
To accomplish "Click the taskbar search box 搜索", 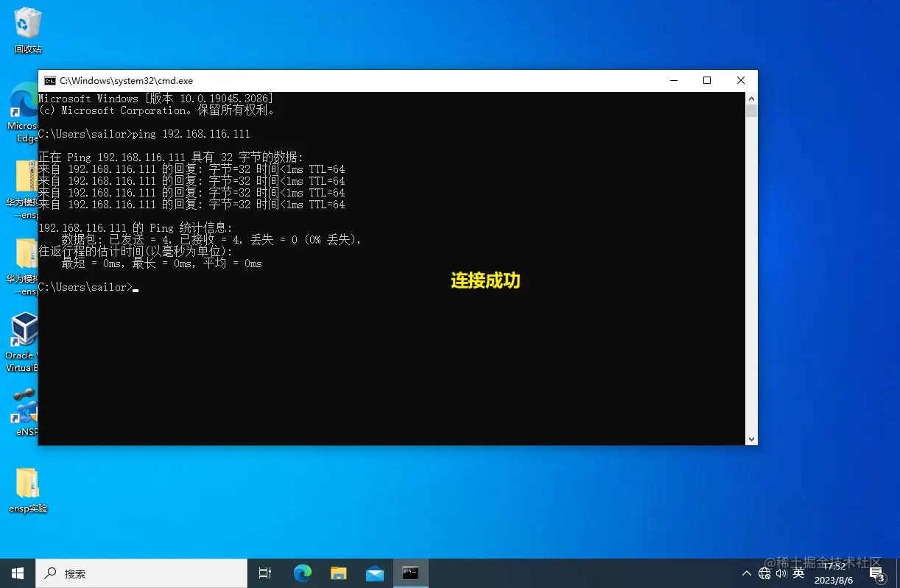I will (x=141, y=573).
